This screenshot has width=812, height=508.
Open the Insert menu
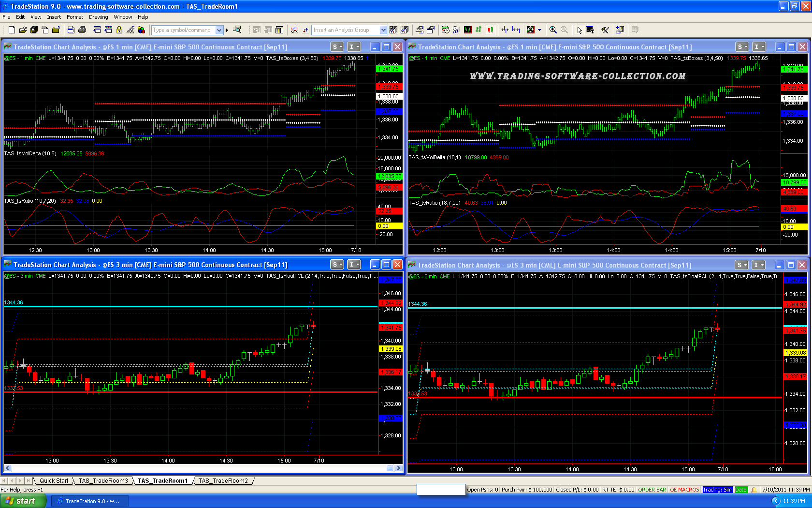coord(54,17)
